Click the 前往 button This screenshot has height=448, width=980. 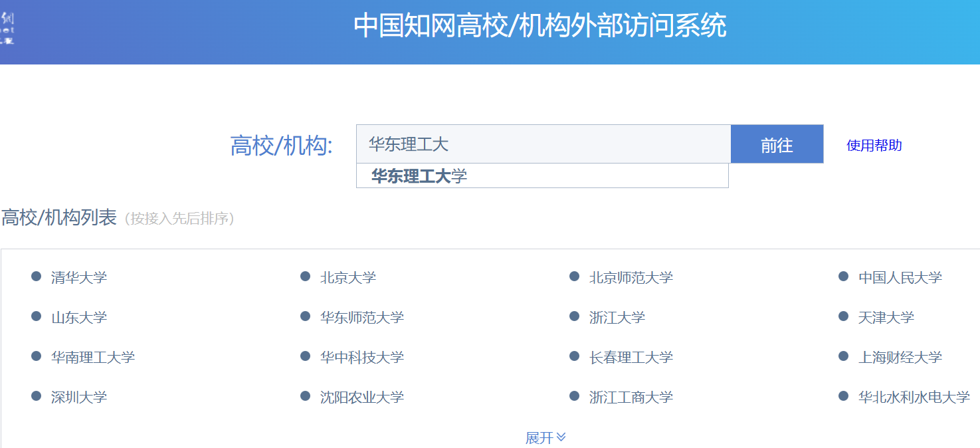point(777,144)
